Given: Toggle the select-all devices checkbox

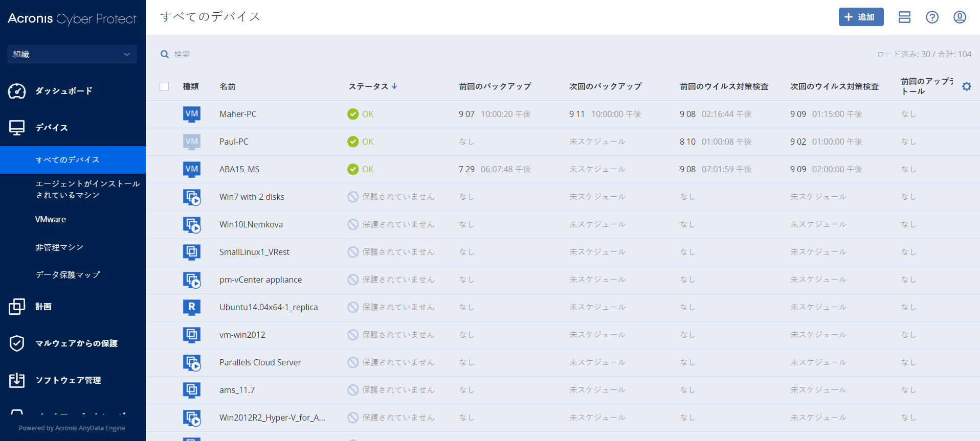Looking at the screenshot, I should (x=164, y=86).
